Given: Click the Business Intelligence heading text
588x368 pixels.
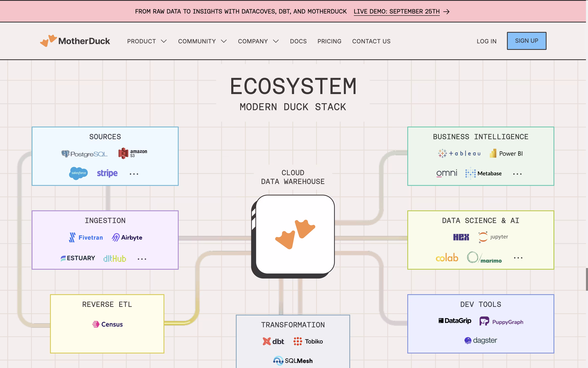Looking at the screenshot, I should (x=481, y=137).
